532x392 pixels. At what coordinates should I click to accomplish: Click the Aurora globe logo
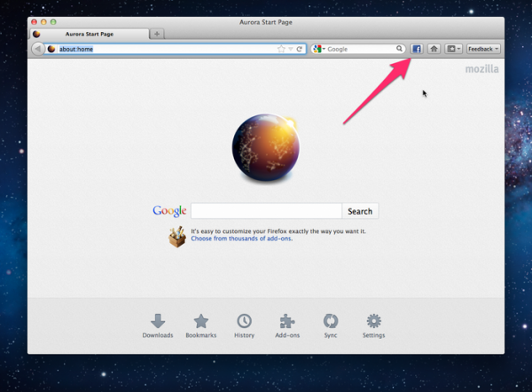[266, 148]
